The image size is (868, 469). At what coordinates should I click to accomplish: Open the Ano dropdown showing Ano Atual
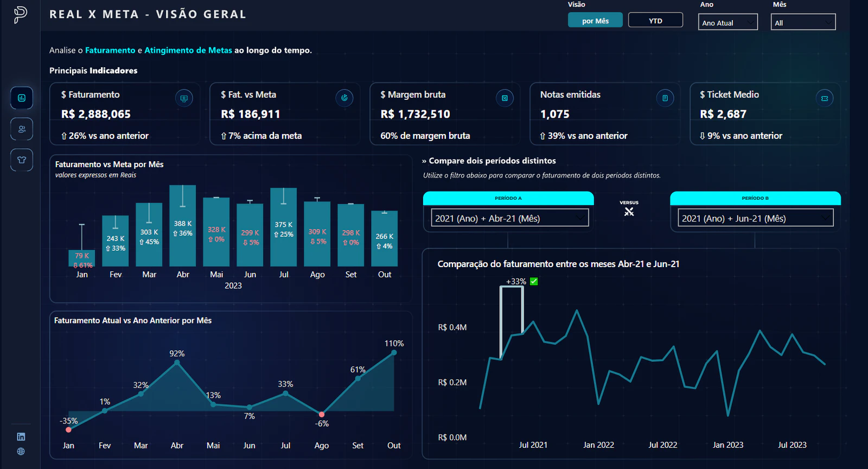click(727, 23)
